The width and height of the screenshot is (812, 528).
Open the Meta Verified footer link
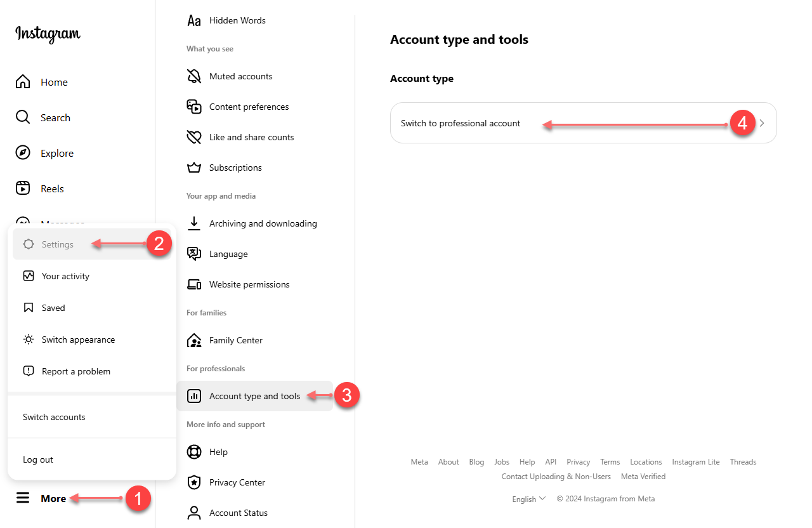(643, 477)
